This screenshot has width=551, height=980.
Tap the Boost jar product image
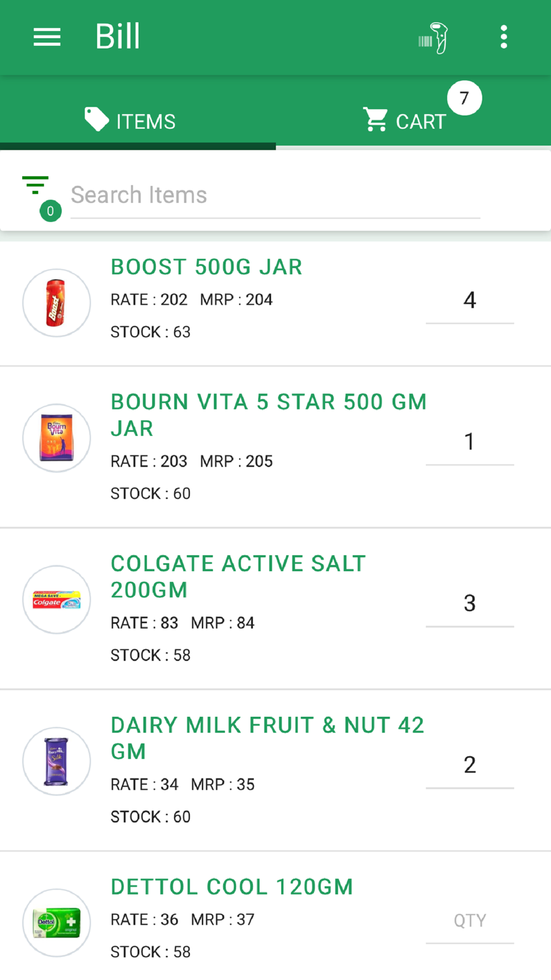point(56,303)
